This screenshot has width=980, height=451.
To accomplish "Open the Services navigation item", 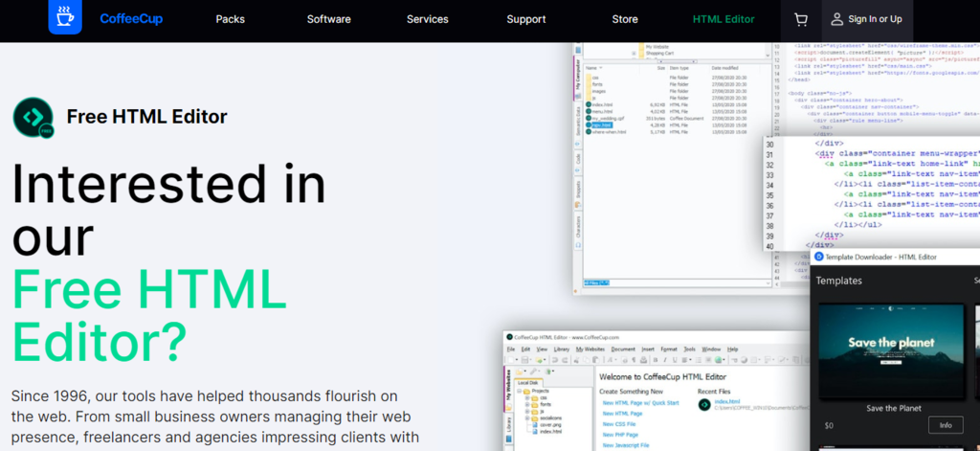I will 427,19.
